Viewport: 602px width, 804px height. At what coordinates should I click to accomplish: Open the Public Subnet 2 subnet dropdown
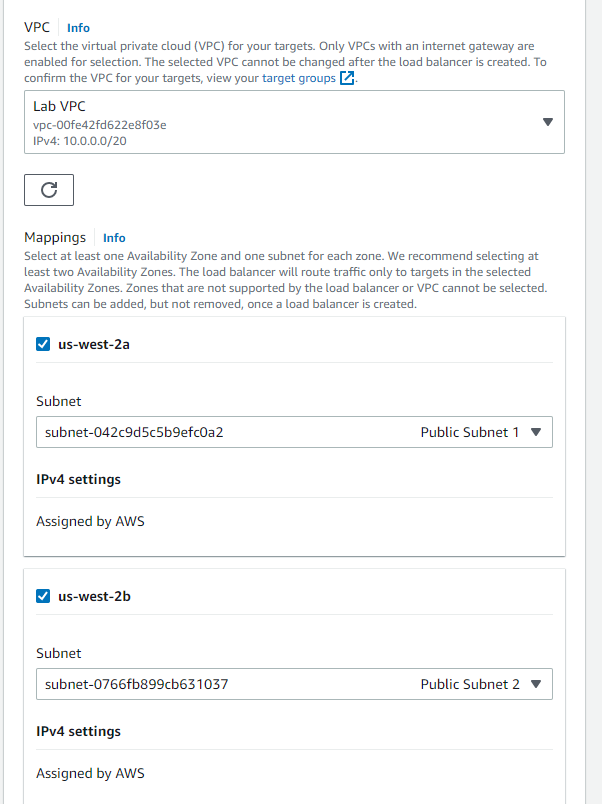coord(294,684)
